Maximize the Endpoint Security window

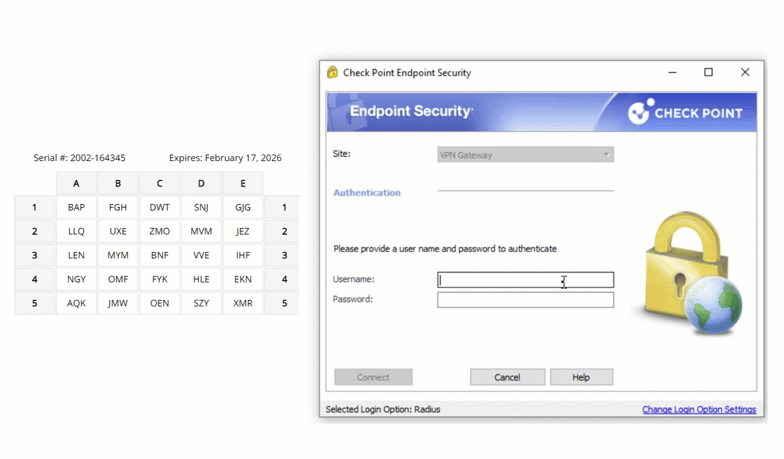click(x=708, y=72)
